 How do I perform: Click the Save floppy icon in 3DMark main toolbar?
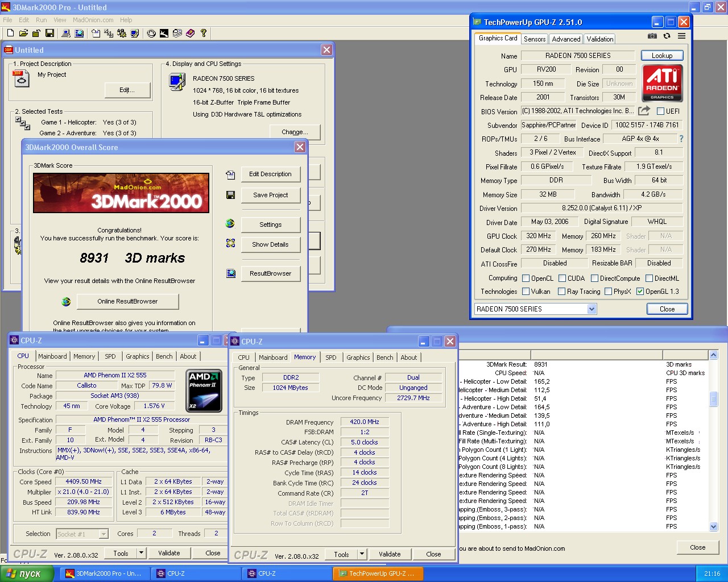pos(49,34)
